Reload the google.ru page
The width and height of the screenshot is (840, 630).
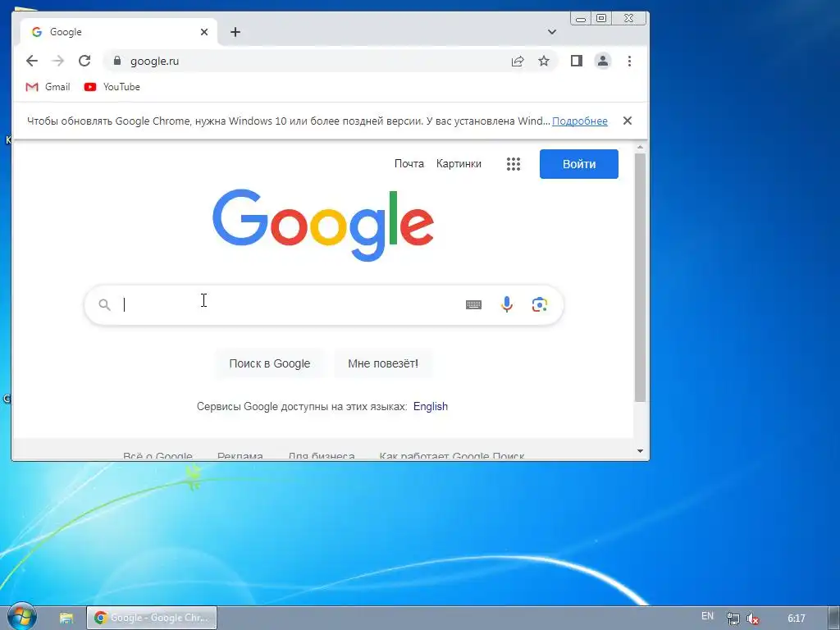(x=84, y=61)
